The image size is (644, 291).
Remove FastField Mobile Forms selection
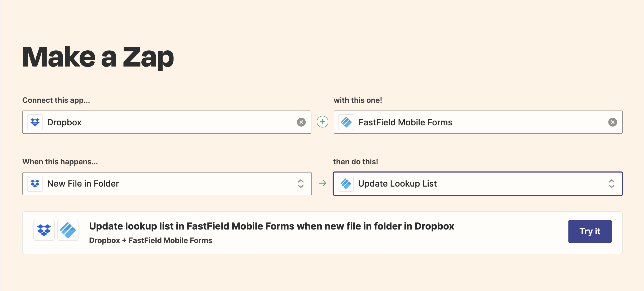612,122
